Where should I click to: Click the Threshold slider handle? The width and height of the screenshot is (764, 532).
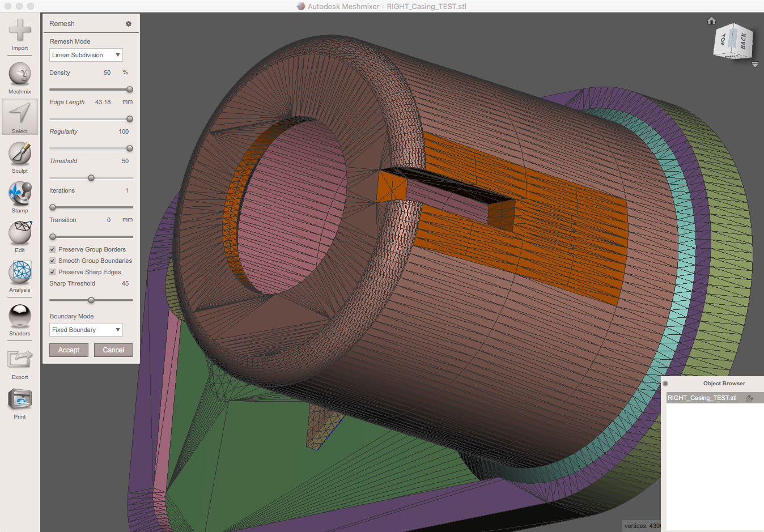(91, 178)
